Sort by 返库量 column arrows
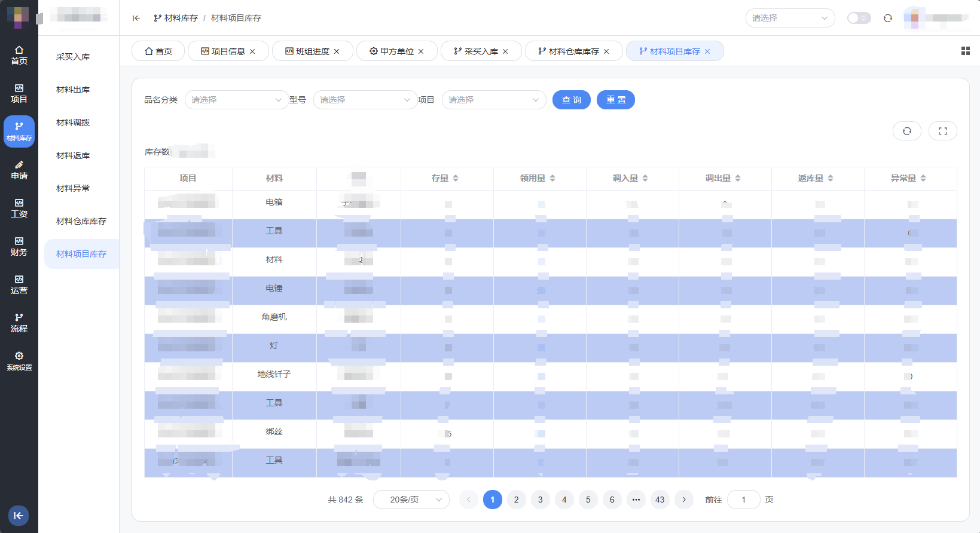 point(831,178)
